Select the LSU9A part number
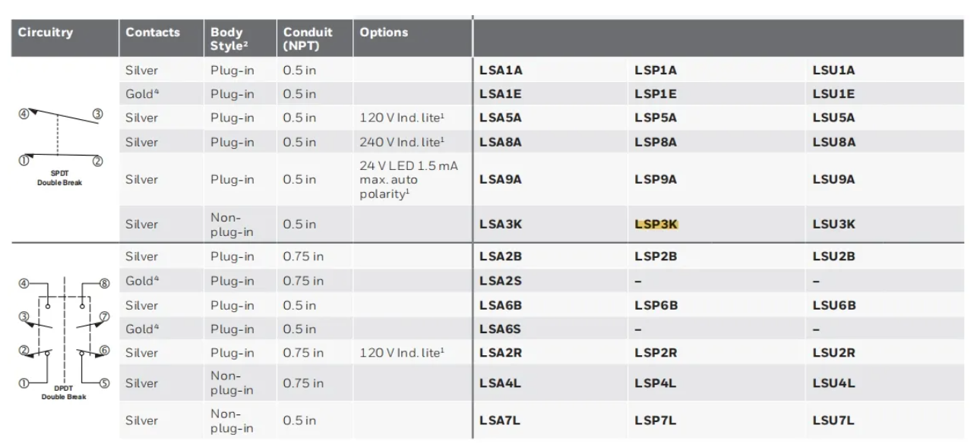The width and height of the screenshot is (980, 447). 833,180
